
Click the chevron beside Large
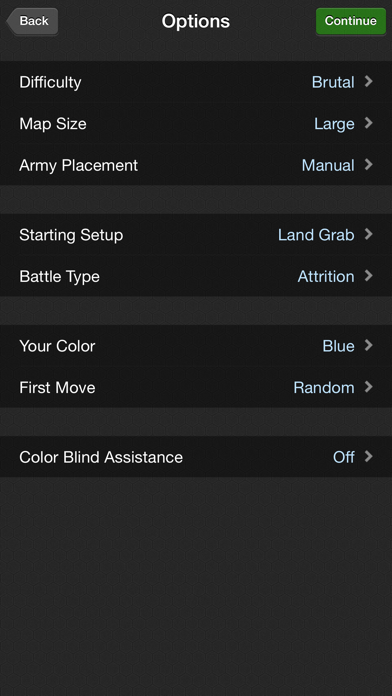tap(368, 123)
